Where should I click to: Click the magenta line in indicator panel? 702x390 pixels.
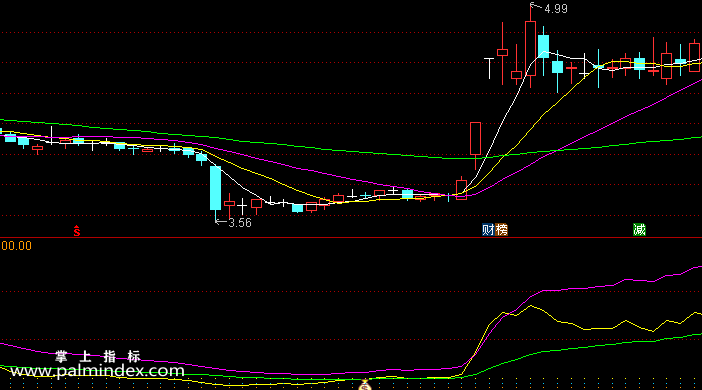(582, 288)
